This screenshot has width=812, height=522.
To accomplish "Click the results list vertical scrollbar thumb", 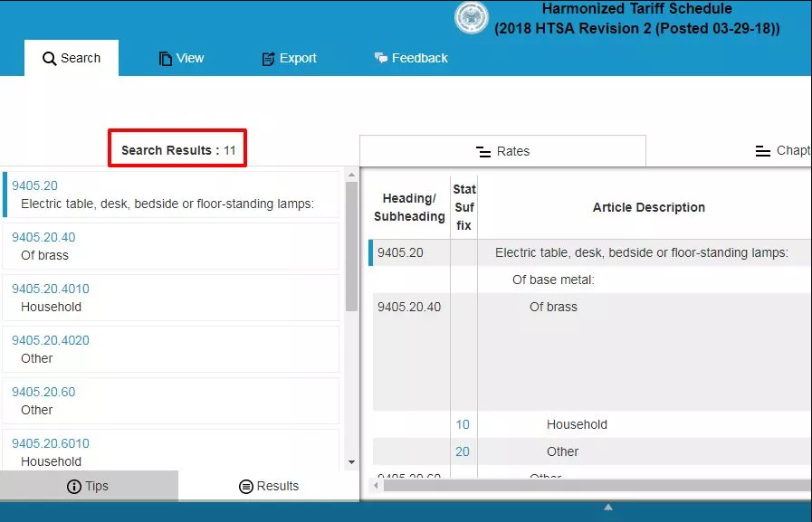I will pyautogui.click(x=351, y=246).
